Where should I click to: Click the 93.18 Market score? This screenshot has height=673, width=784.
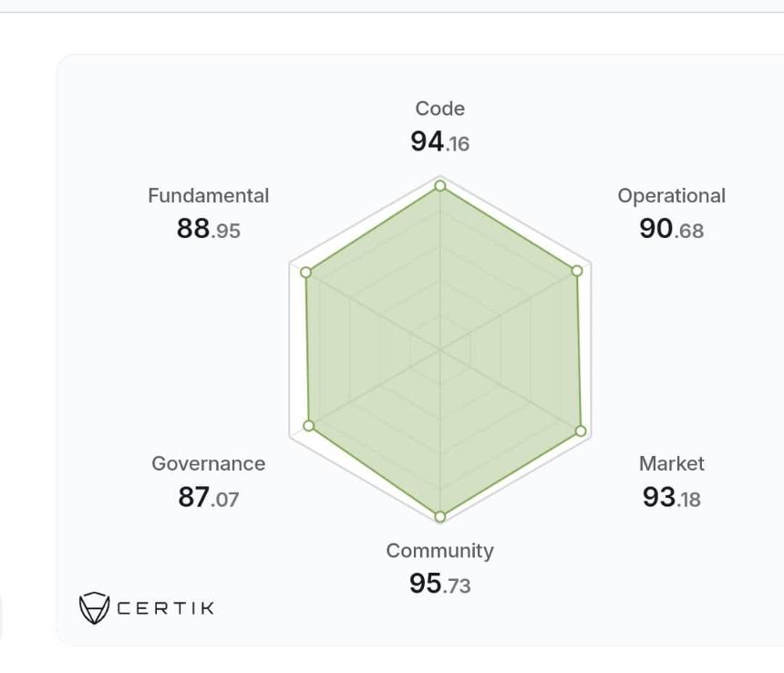672,497
